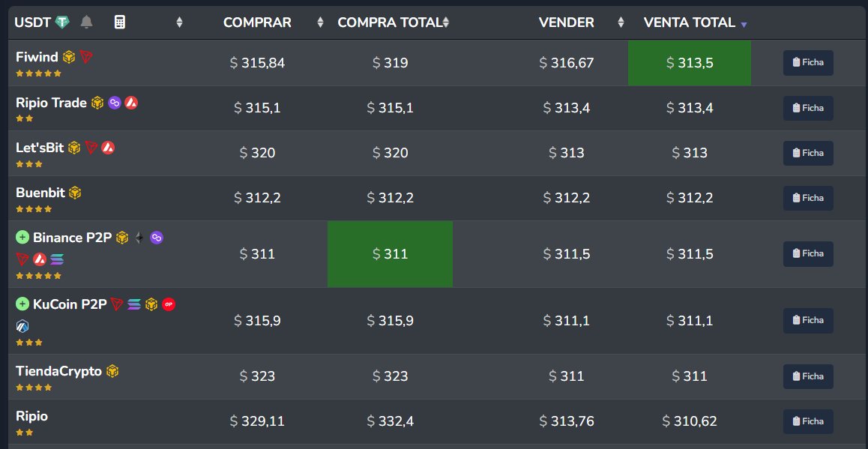
Task: Open the Ficha button for Buenbit
Action: (808, 198)
